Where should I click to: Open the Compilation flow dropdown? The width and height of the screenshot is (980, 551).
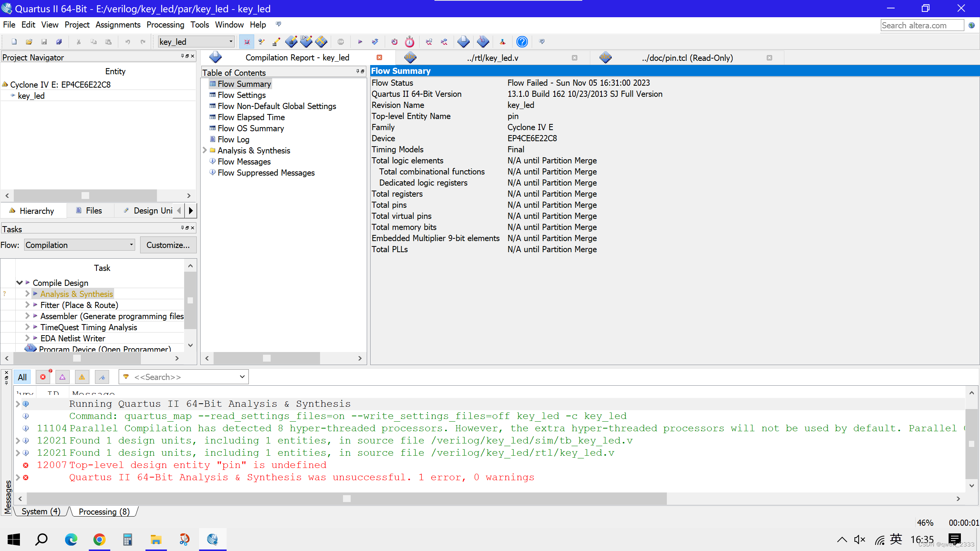131,245
